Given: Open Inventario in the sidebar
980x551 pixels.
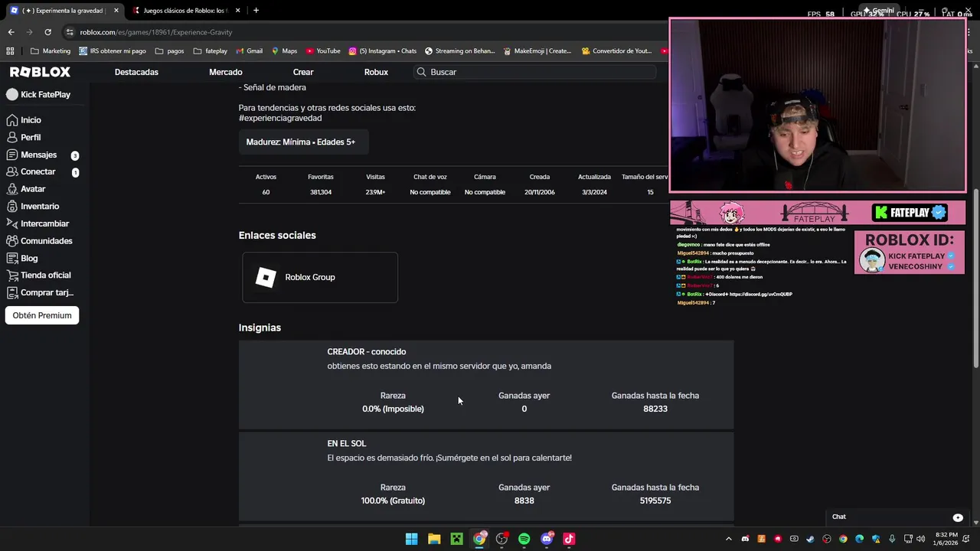Looking at the screenshot, I should click(40, 207).
